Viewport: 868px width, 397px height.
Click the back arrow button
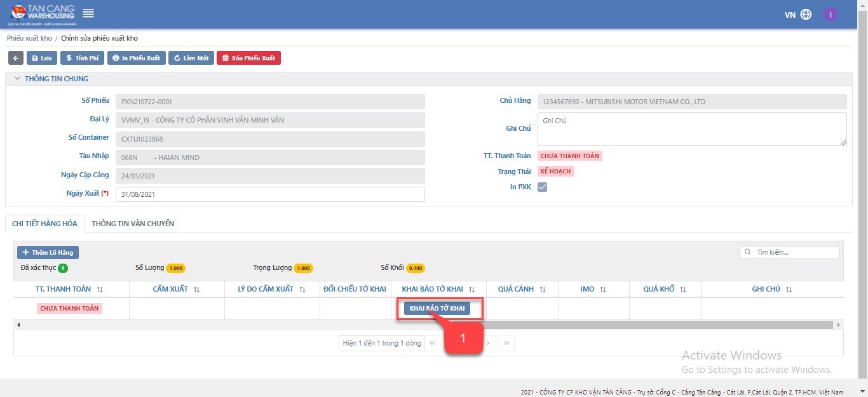click(x=16, y=58)
